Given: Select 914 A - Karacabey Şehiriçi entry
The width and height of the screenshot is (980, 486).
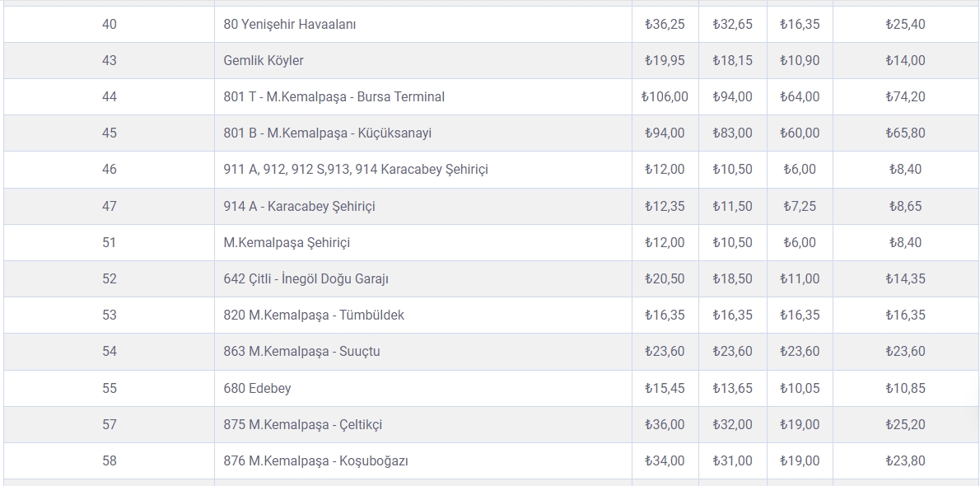Looking at the screenshot, I should (300, 207).
